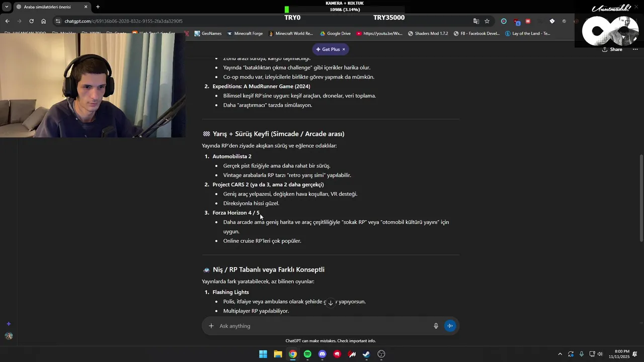Click the system tray volume icon
Screen dimensions: 644x362
tap(600, 354)
